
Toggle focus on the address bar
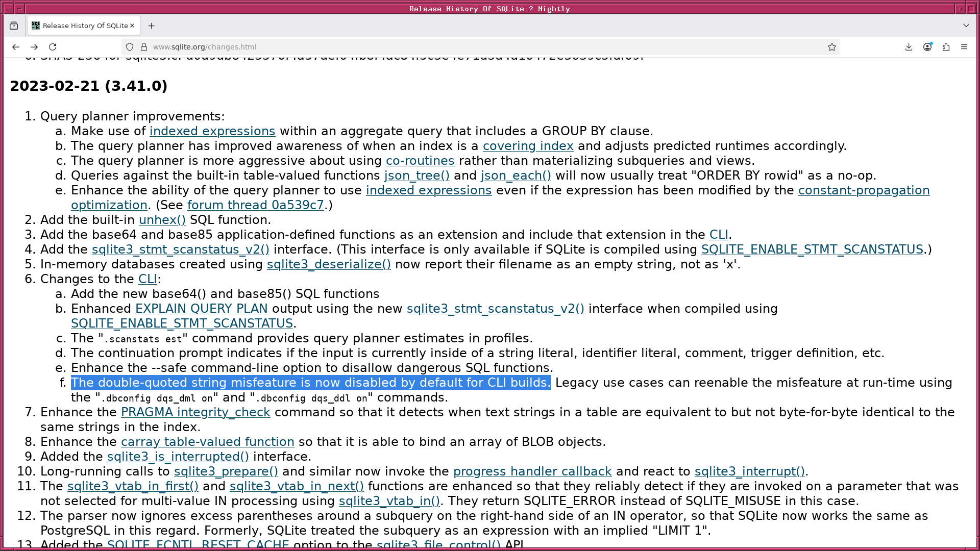[408, 46]
